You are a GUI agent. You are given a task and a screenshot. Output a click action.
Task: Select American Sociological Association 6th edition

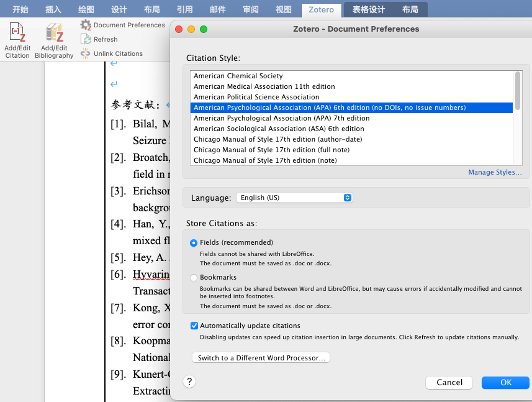351,129
